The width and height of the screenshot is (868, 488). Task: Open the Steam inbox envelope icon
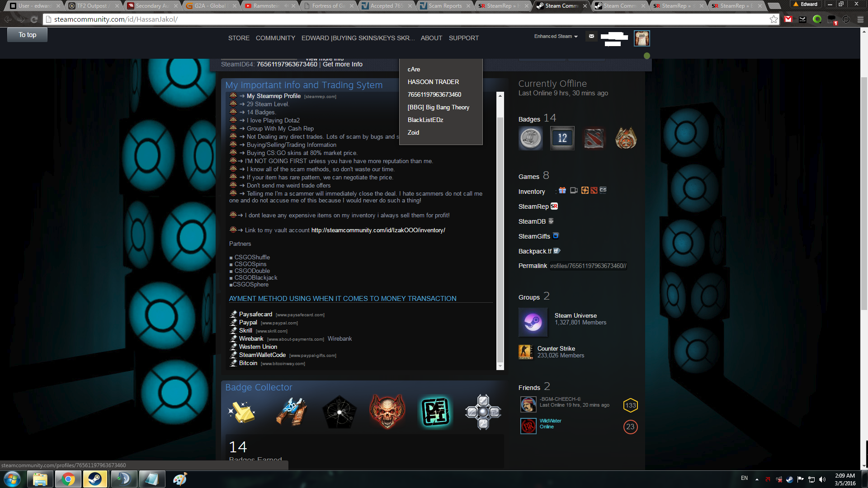tap(591, 36)
